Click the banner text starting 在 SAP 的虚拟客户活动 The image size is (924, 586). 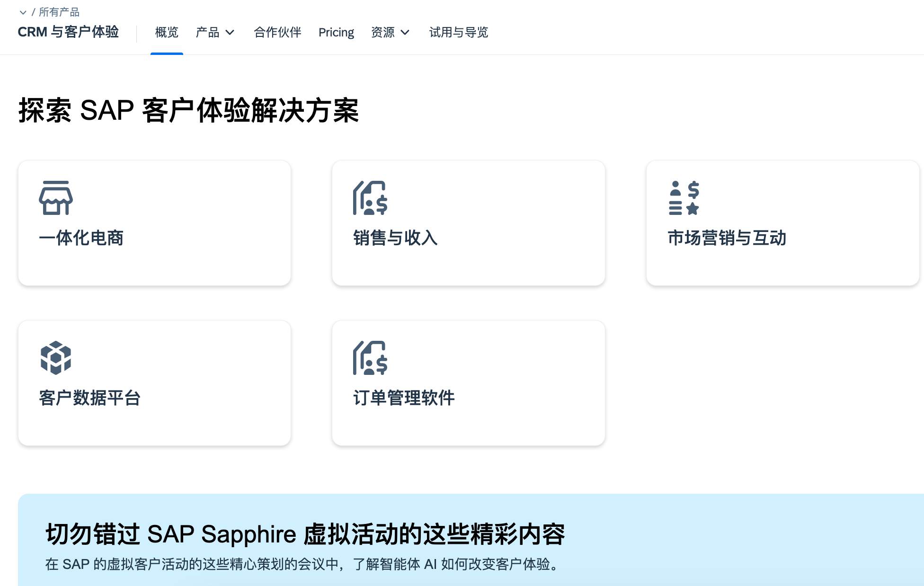tap(303, 564)
